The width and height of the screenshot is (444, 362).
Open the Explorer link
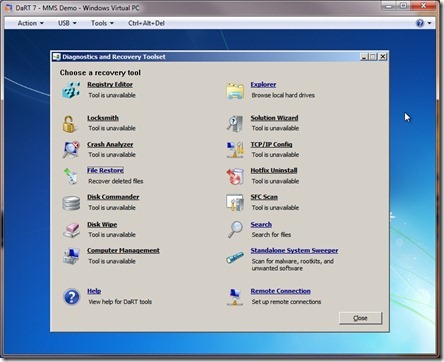(263, 85)
